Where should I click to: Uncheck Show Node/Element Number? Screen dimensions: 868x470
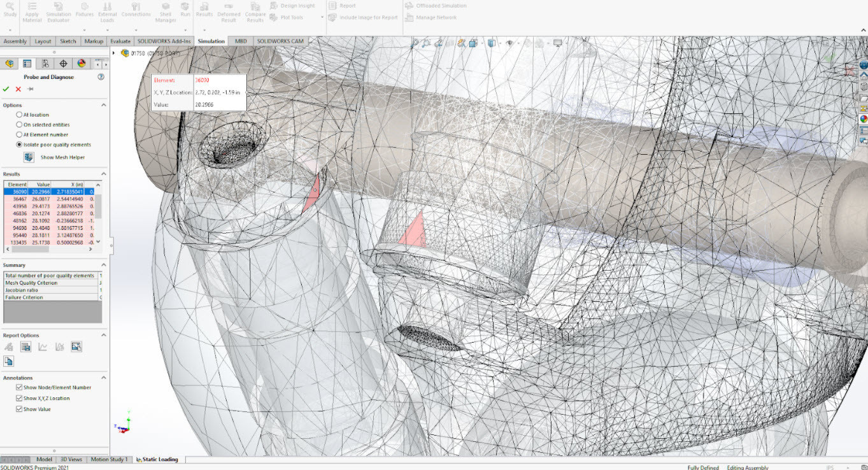coord(19,387)
